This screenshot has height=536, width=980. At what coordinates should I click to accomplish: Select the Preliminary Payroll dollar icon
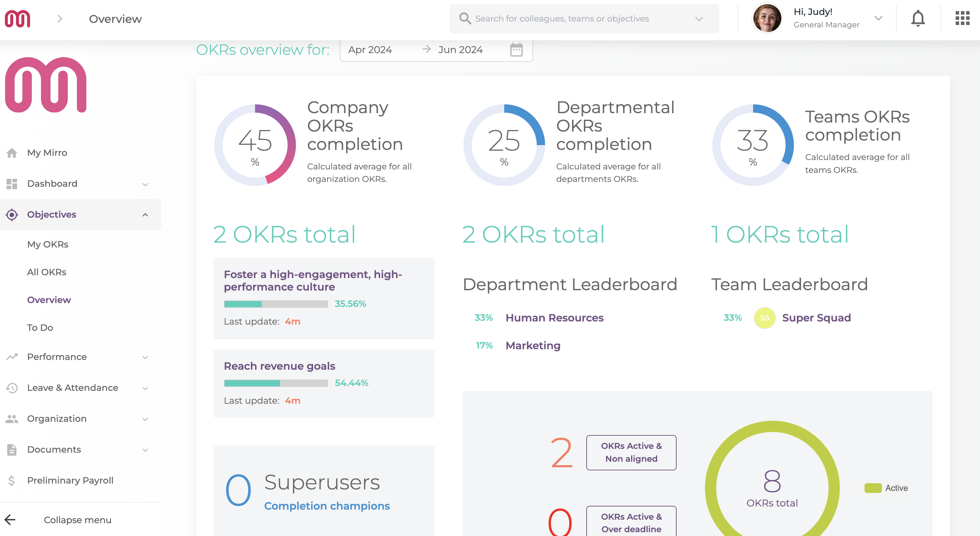click(x=12, y=480)
